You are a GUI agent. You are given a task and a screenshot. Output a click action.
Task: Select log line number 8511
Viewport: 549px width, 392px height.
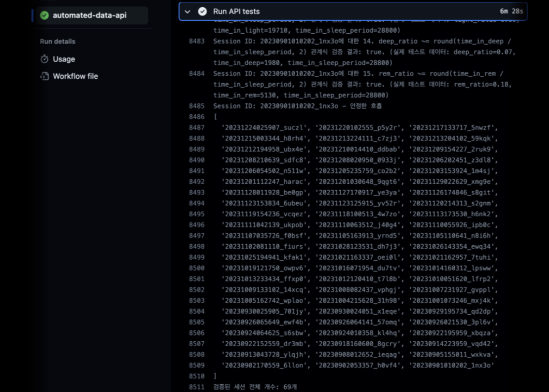click(197, 387)
